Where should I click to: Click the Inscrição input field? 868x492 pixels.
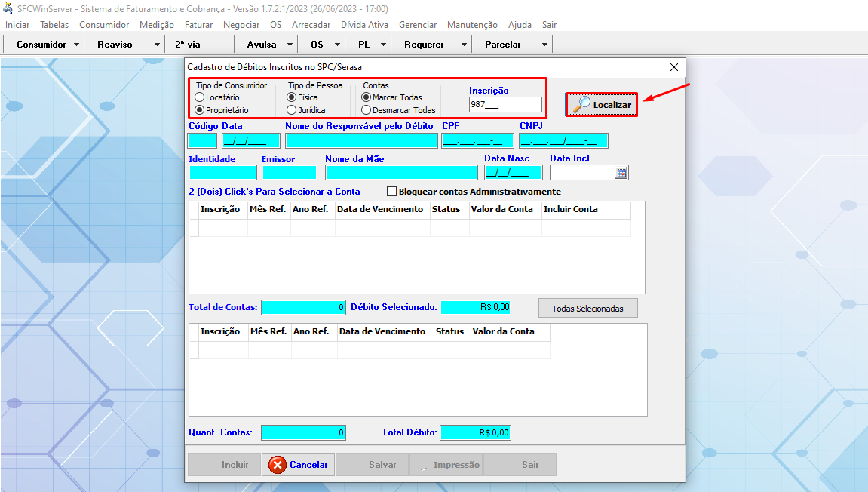505,105
